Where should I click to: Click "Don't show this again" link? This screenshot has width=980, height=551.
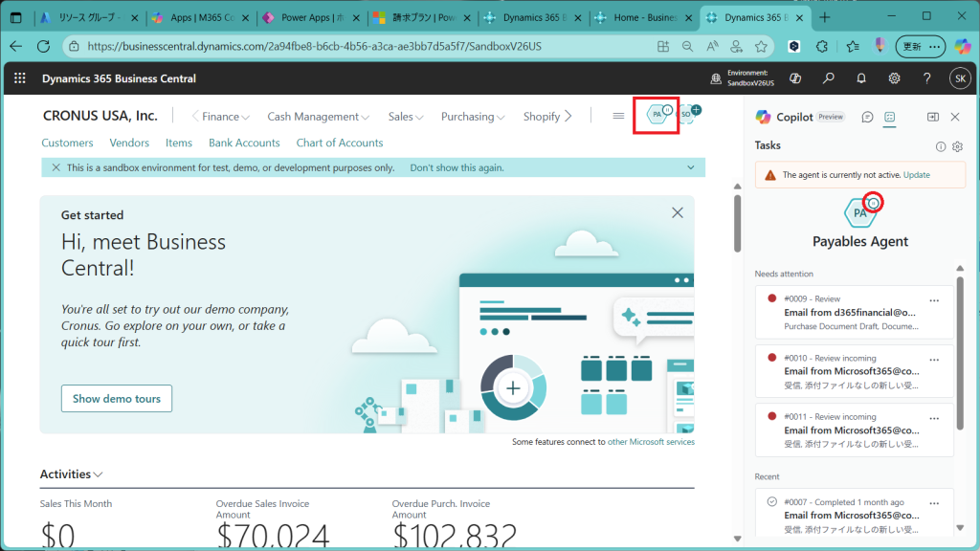pos(457,167)
